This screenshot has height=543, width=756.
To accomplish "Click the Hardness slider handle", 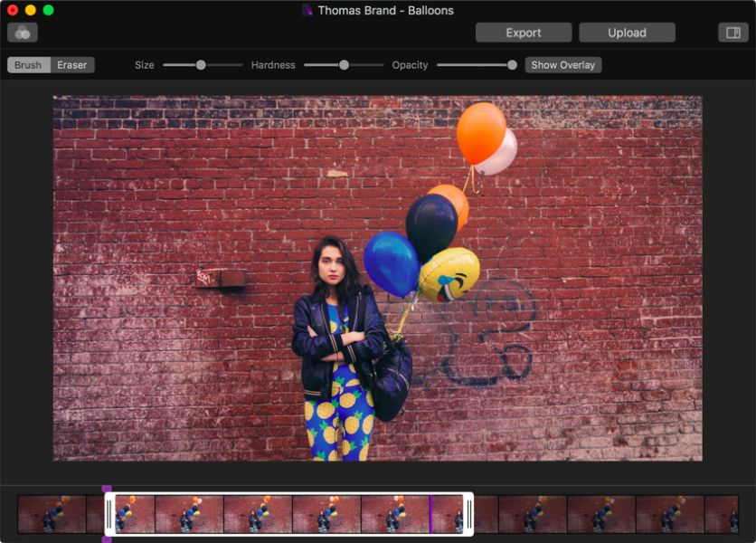I will 344,65.
